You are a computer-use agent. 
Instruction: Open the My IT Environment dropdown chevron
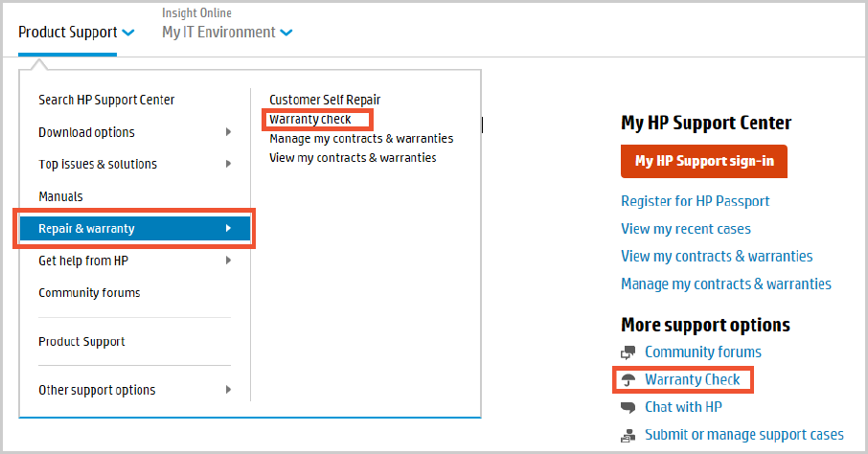[x=286, y=33]
